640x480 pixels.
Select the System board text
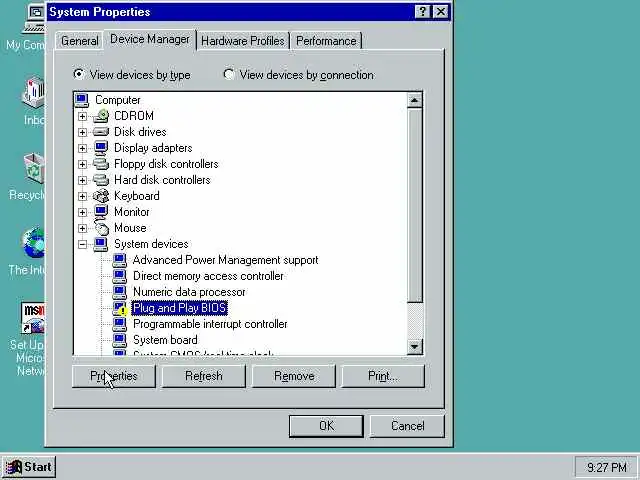pyautogui.click(x=165, y=340)
